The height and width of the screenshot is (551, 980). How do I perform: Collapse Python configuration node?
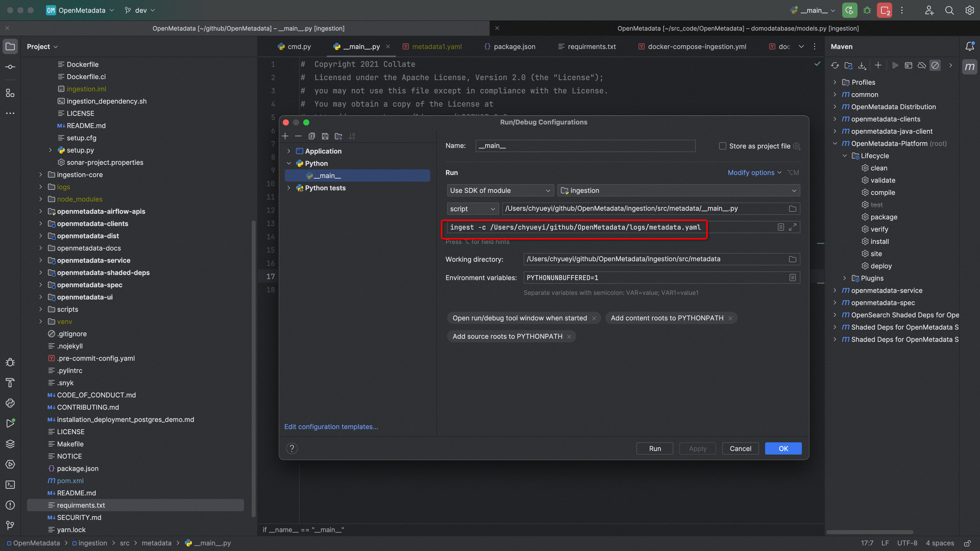289,164
